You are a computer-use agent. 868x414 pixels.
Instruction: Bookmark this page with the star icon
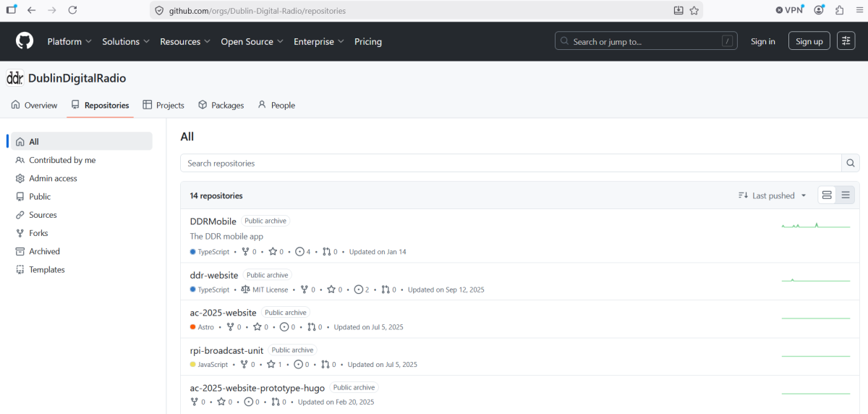(x=694, y=11)
